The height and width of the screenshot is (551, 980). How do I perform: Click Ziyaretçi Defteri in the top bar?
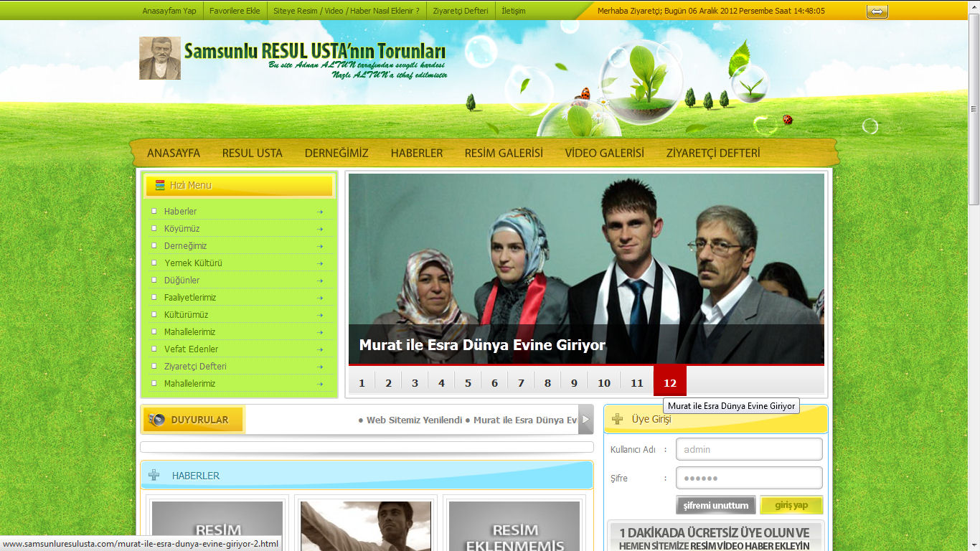(x=461, y=11)
